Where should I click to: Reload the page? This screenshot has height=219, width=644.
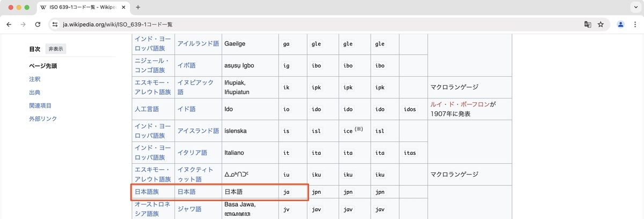click(x=38, y=24)
